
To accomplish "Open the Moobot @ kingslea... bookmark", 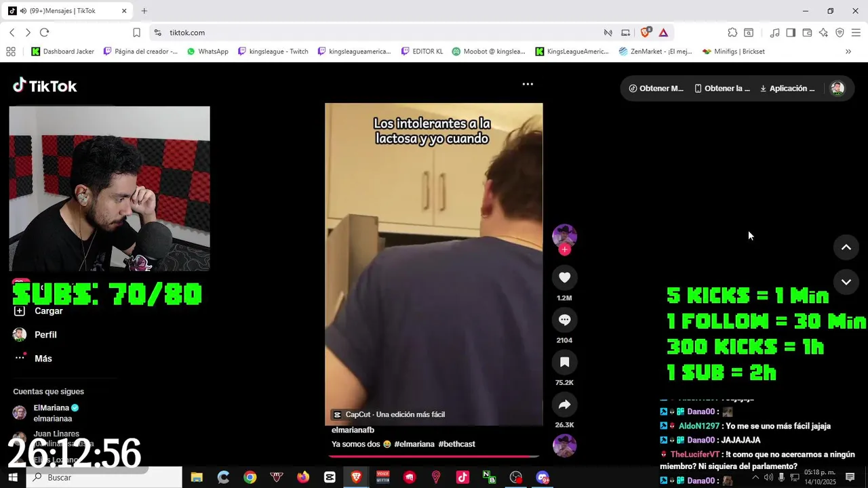I will pyautogui.click(x=489, y=52).
